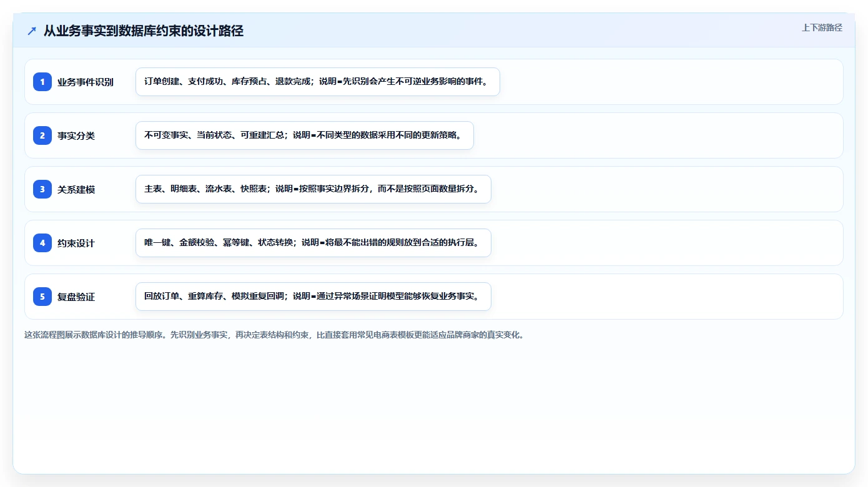Click step number badge 5
Screen dimensions: 868x487
42,297
